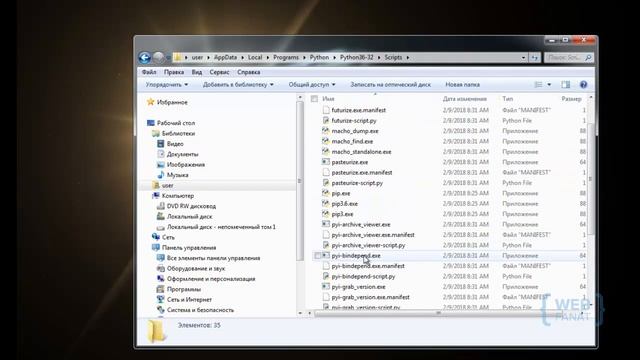Screen dimensions: 640x360
Task: Click the Новая папка button
Action: pyautogui.click(x=462, y=84)
